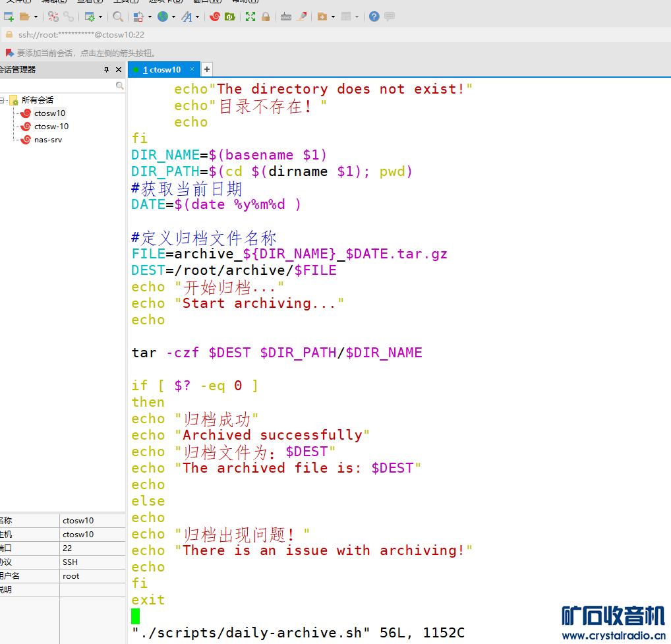
Task: Select the ctosw-10 session entry
Action: (51, 127)
